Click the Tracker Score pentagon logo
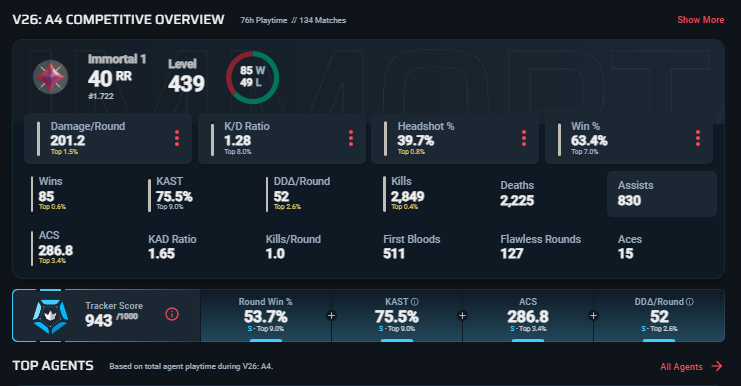The width and height of the screenshot is (741, 386). point(50,317)
